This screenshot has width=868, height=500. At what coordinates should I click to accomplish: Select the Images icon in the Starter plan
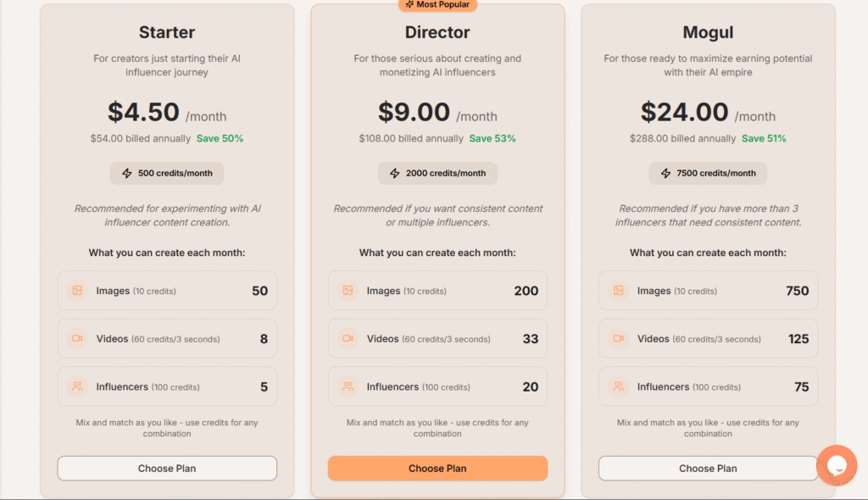(75, 290)
